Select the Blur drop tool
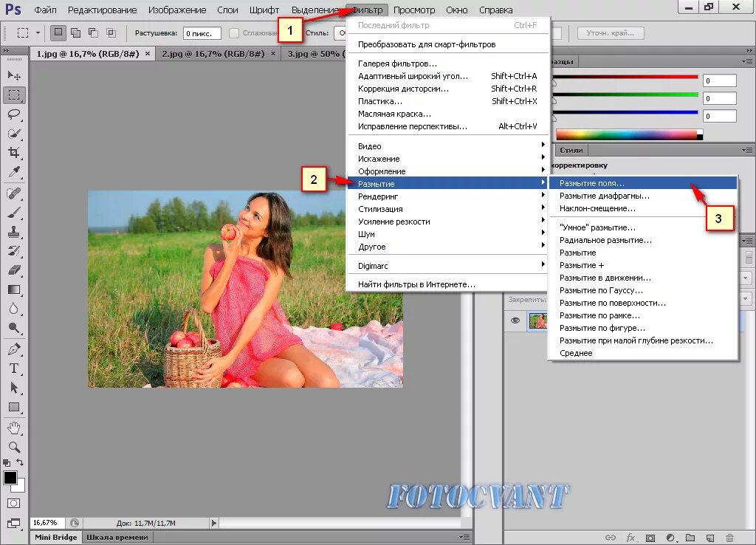Screen dimensions: 756x545 14,309
